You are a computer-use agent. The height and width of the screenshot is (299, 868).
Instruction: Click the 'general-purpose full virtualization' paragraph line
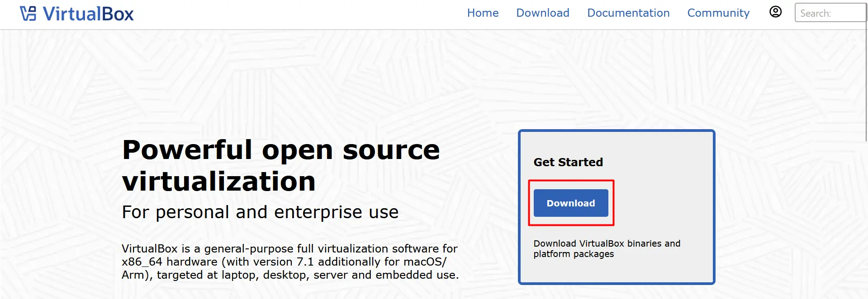coord(289,249)
